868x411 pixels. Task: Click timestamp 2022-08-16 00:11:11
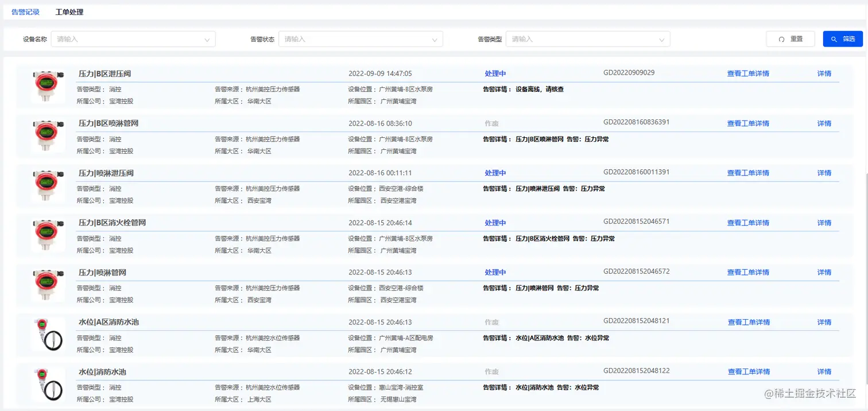click(380, 173)
